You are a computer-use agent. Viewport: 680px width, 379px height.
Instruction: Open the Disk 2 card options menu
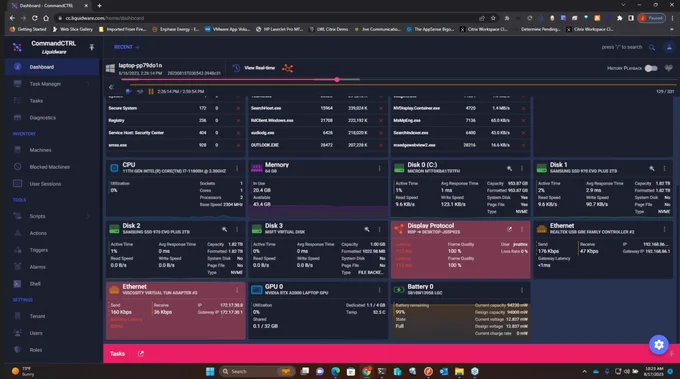point(237,229)
